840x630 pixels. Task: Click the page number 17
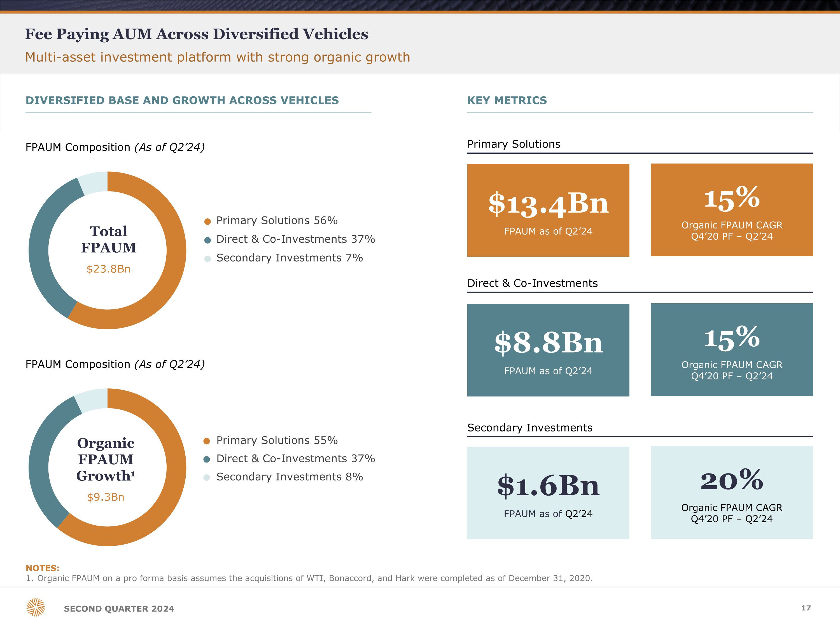point(806,608)
